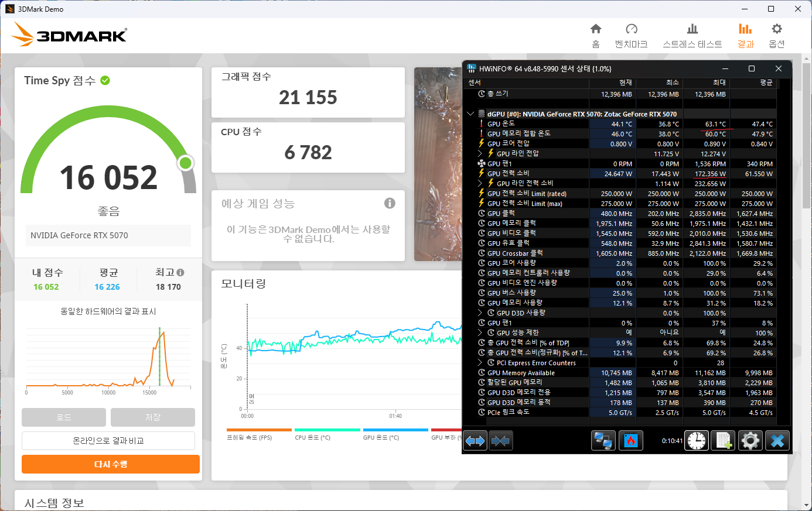This screenshot has height=511, width=812.
Task: Select the GPU 버스 사용량 row label
Action: tap(511, 293)
